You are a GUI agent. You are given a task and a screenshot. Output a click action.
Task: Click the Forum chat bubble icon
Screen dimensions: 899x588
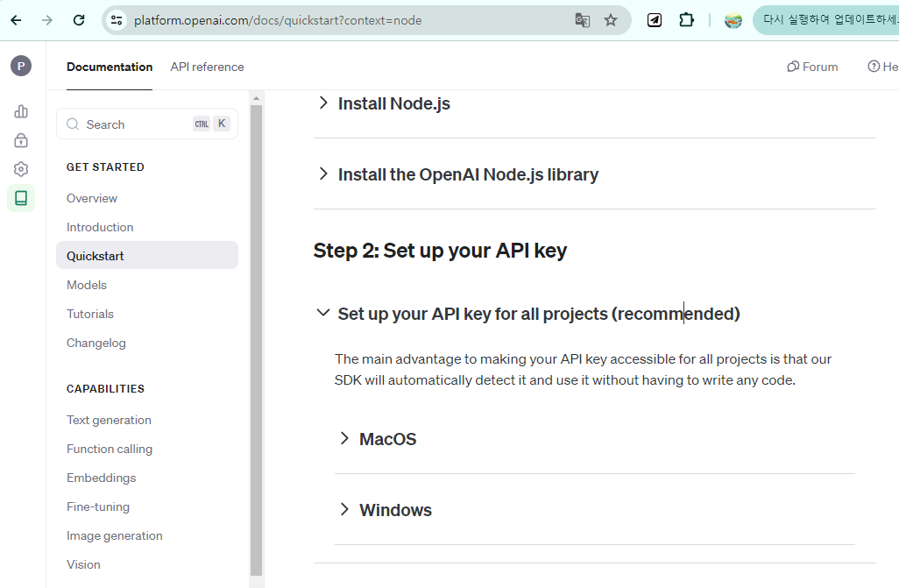point(793,67)
